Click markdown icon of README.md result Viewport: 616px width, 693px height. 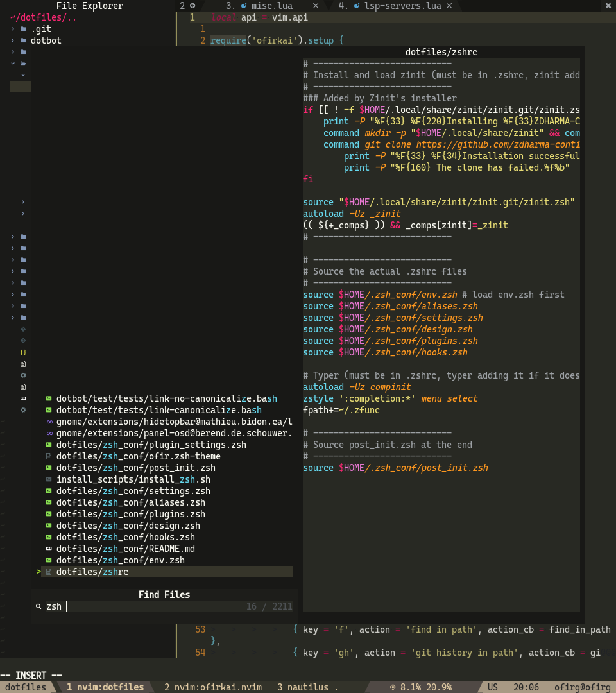click(x=49, y=549)
